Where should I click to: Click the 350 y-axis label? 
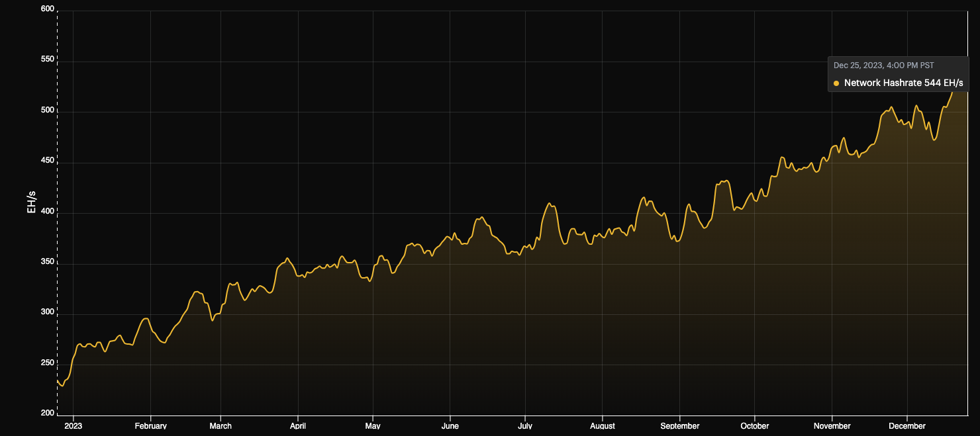pyautogui.click(x=47, y=261)
